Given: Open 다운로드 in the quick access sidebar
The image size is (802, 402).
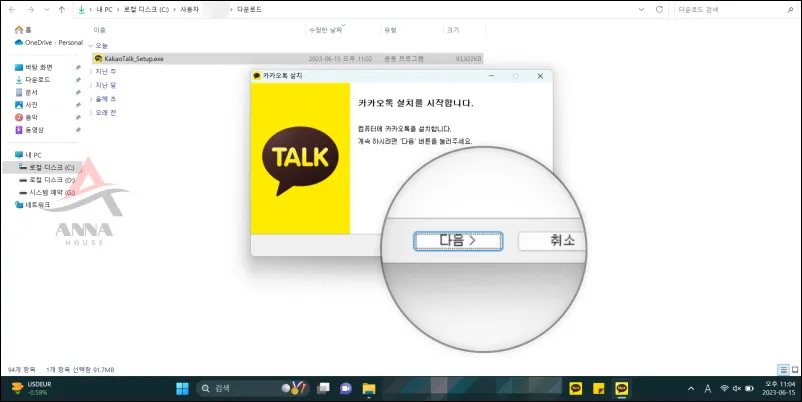Looking at the screenshot, I should pyautogui.click(x=33, y=80).
